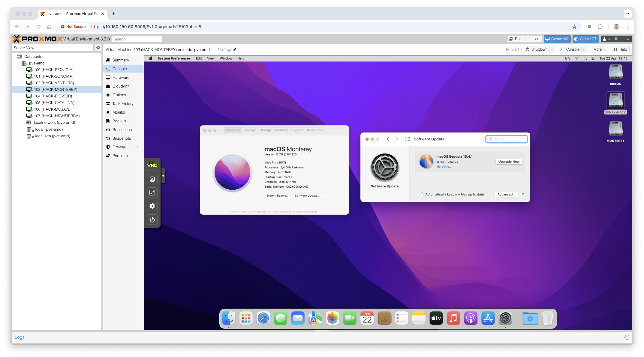
Task: Enable automatically keep my Mac updated
Action: coord(422,195)
